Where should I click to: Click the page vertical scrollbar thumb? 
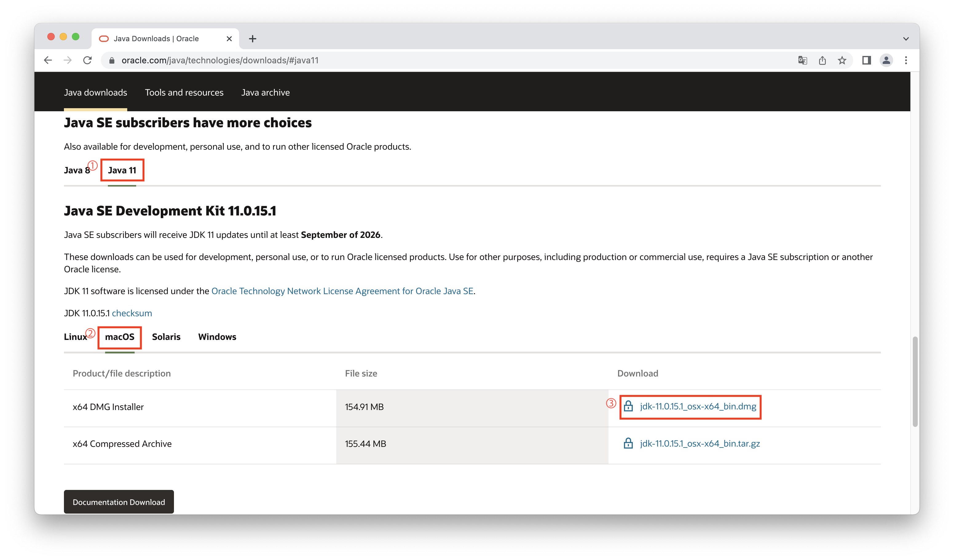pyautogui.click(x=915, y=381)
